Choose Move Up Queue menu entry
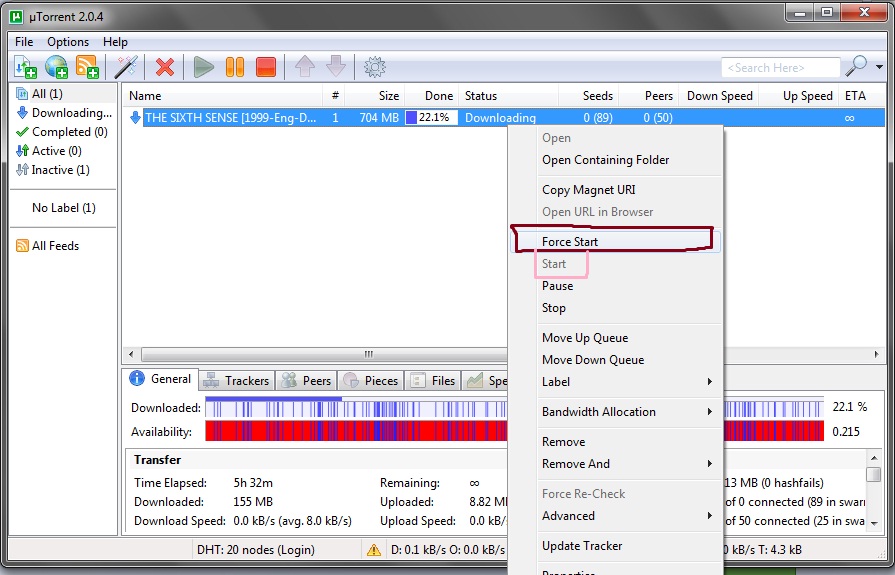The height and width of the screenshot is (575, 895). tap(615, 338)
